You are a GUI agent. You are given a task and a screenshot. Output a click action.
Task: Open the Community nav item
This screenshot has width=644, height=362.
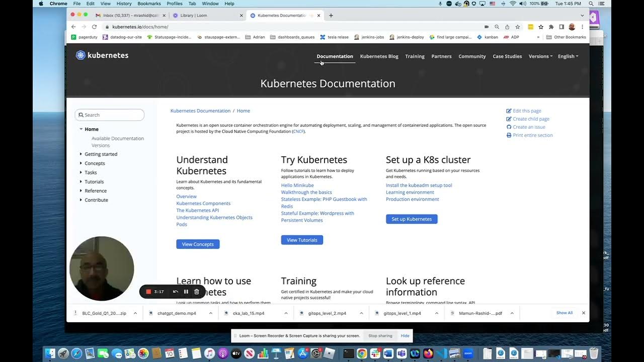tap(472, 56)
